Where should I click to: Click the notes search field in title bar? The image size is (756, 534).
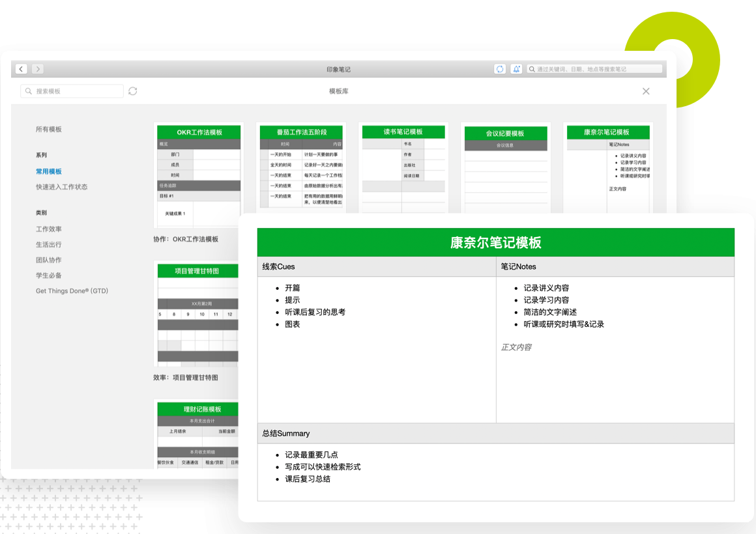tap(594, 69)
